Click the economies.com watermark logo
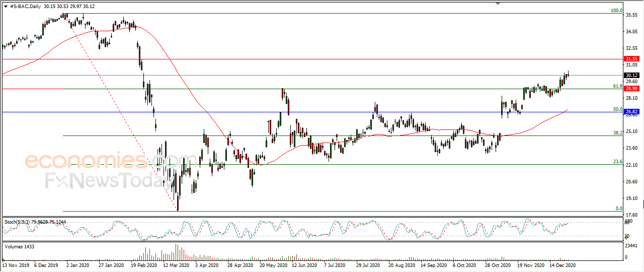 click(x=86, y=161)
